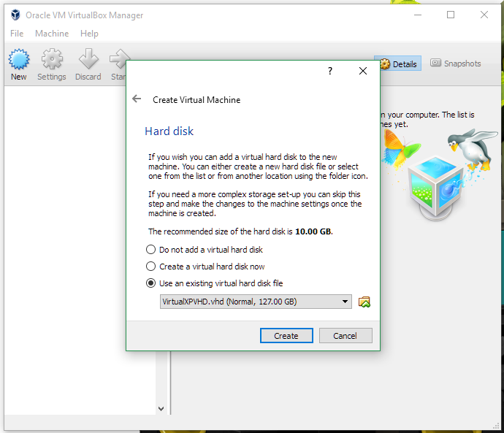Image resolution: width=504 pixels, height=433 pixels.
Task: Click the question mark help button in dialog
Action: coord(330,71)
